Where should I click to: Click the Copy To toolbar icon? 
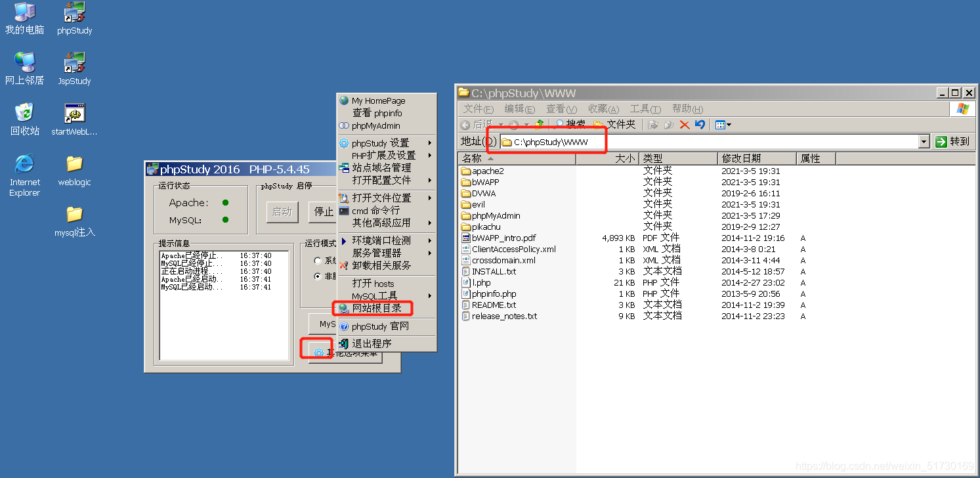[x=669, y=124]
